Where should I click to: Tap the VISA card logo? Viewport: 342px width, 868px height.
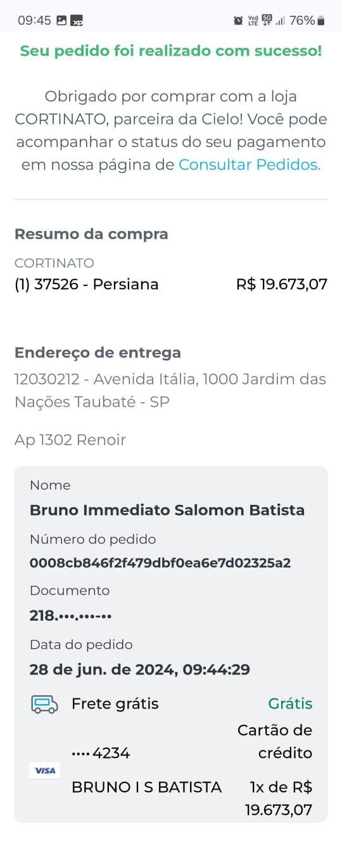pos(45,771)
